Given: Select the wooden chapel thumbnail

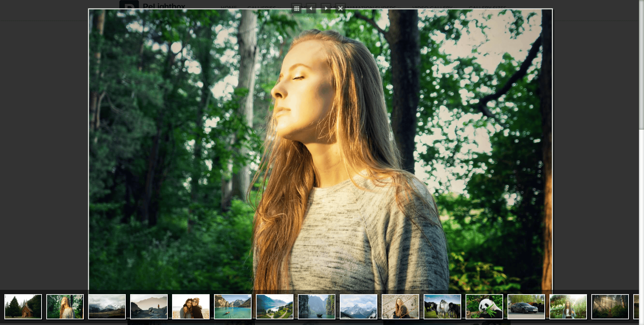Looking at the screenshot, I should (23, 307).
